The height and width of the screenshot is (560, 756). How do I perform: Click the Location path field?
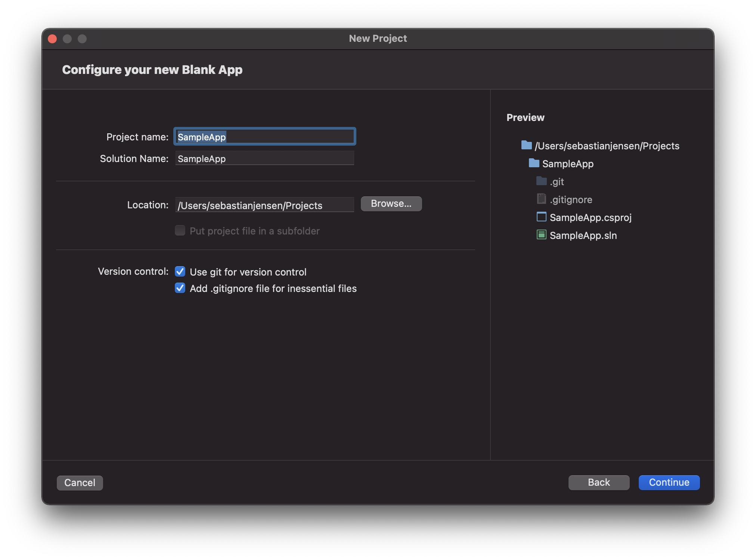[x=264, y=205]
